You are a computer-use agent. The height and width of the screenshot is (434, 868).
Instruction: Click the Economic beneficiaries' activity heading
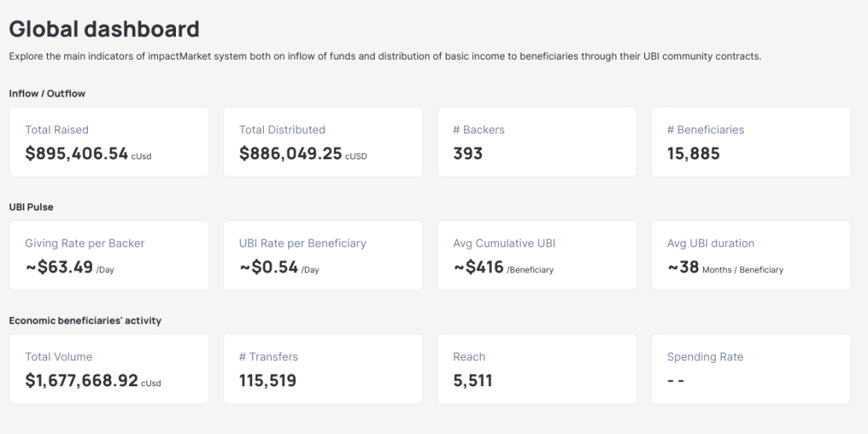click(85, 320)
